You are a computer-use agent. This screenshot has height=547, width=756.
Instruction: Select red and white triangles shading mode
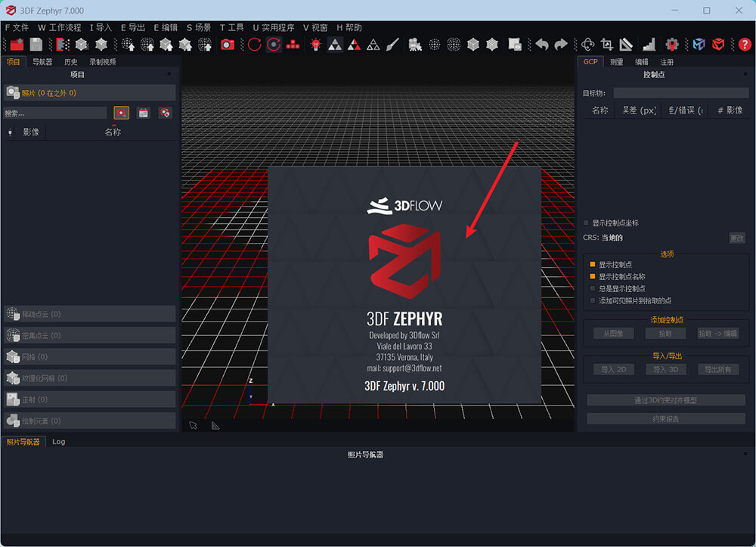pos(354,45)
